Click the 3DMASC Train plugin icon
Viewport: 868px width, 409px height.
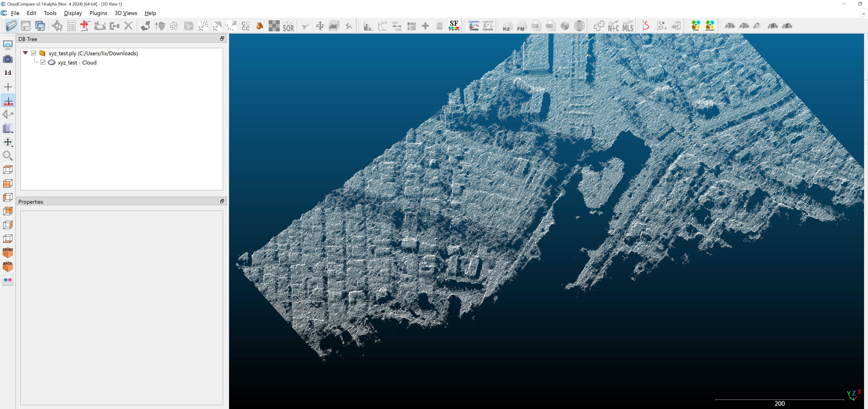tap(695, 26)
